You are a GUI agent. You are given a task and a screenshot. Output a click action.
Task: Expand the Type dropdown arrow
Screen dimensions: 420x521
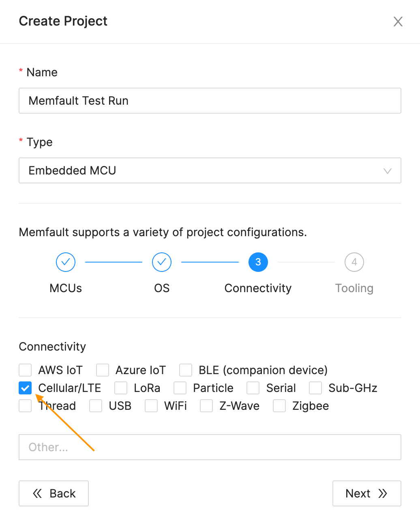(x=387, y=171)
